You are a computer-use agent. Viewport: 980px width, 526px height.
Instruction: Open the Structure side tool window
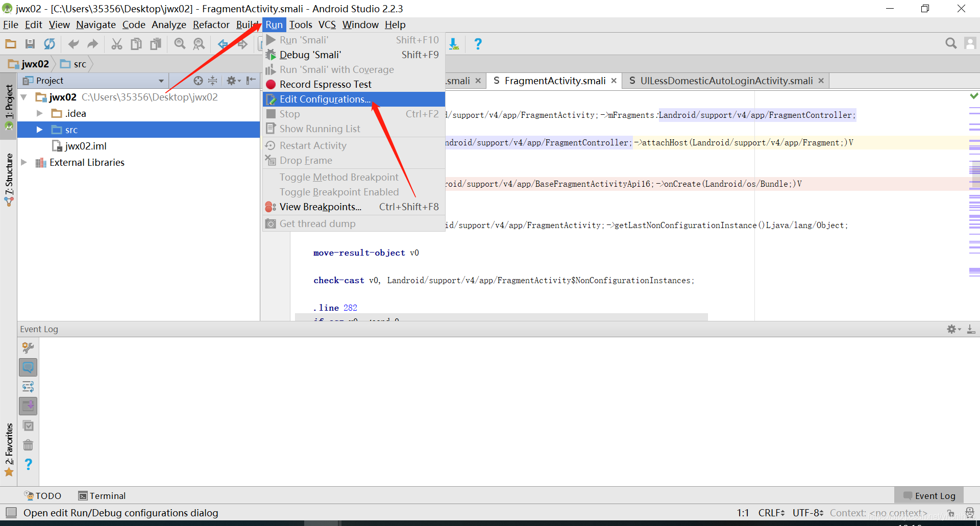(9, 180)
